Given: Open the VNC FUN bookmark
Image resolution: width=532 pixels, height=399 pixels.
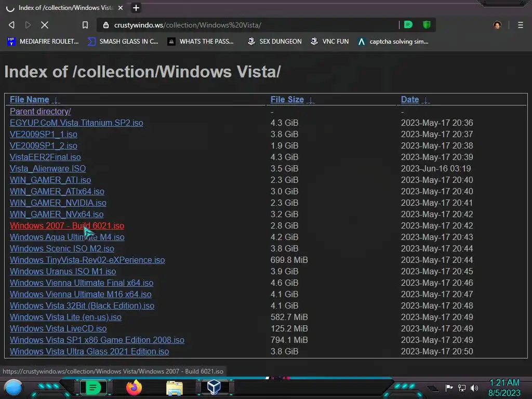Looking at the screenshot, I should point(330,42).
